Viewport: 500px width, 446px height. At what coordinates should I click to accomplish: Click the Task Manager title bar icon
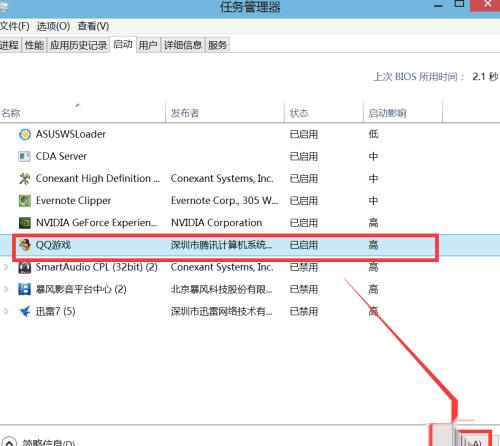coord(3,7)
